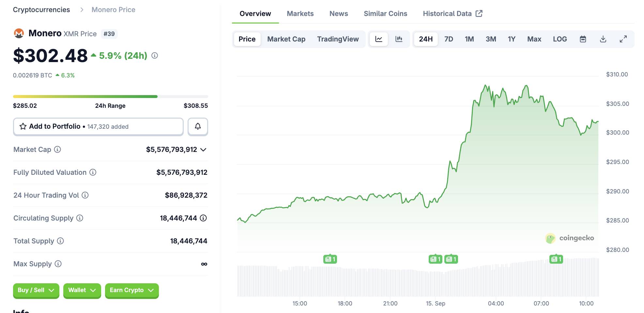Open Max Supply info icon

[58, 264]
